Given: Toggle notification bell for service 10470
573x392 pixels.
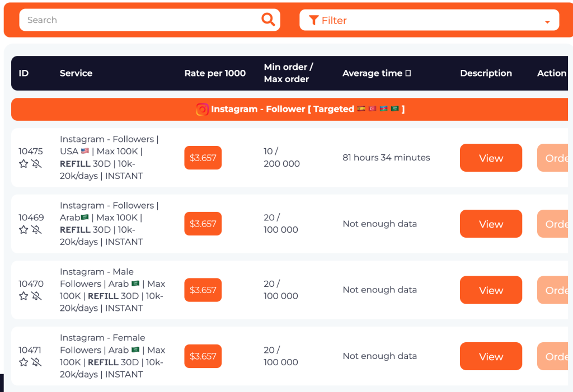Looking at the screenshot, I should point(36,296).
